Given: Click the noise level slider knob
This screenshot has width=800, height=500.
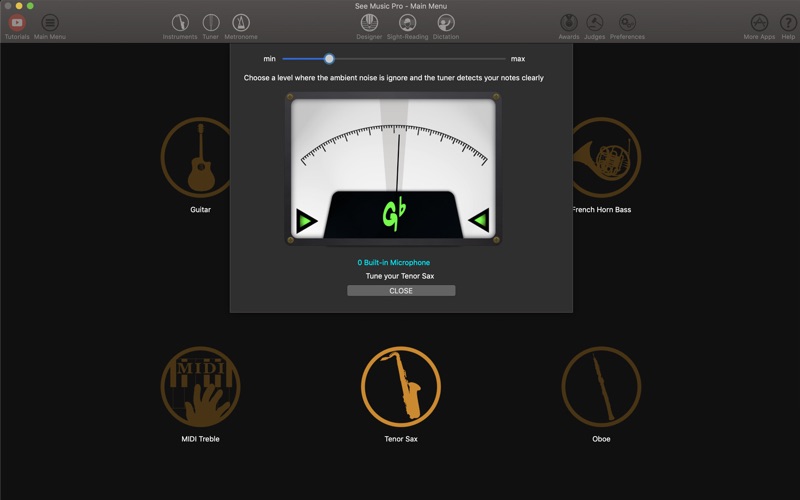Looking at the screenshot, I should 329,59.
